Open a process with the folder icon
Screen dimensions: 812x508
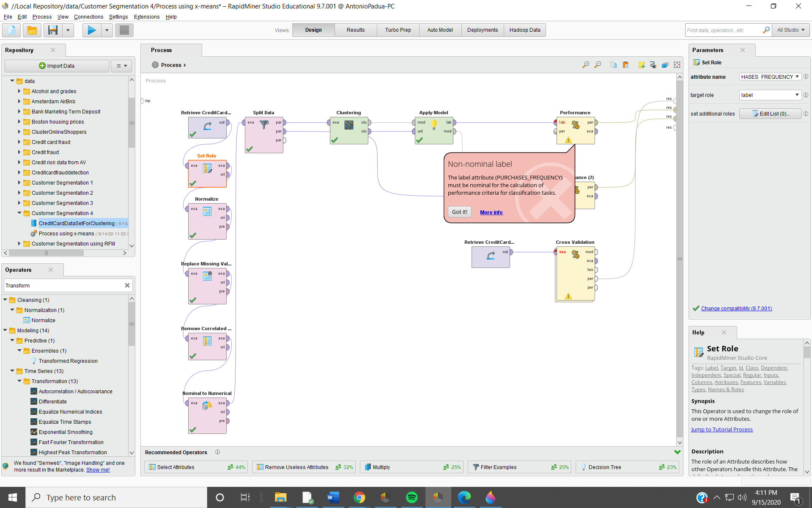tap(32, 30)
